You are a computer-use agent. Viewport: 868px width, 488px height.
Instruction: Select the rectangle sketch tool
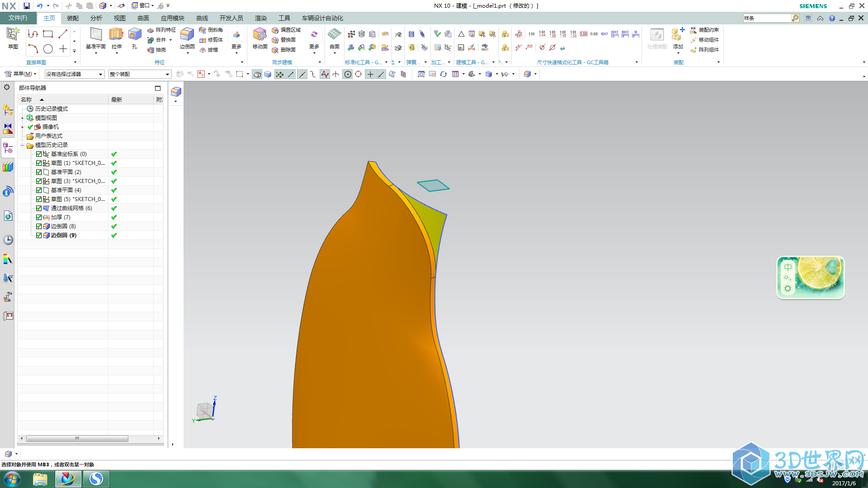tap(48, 34)
